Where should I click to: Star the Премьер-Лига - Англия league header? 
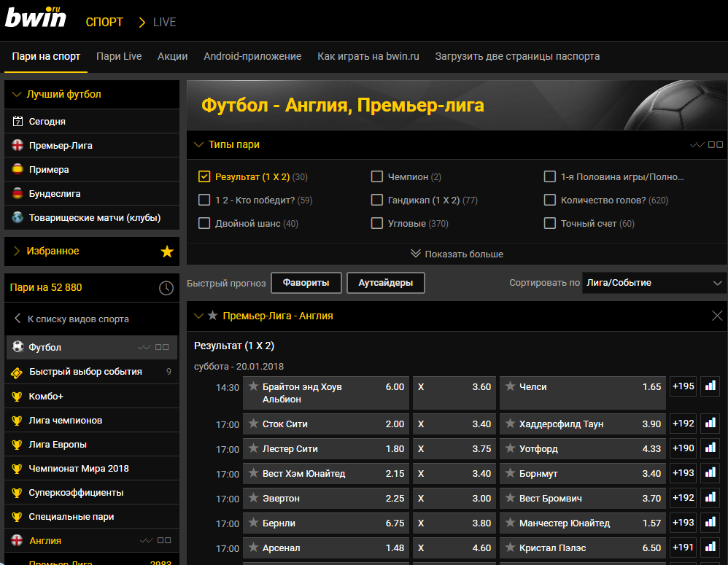point(213,316)
